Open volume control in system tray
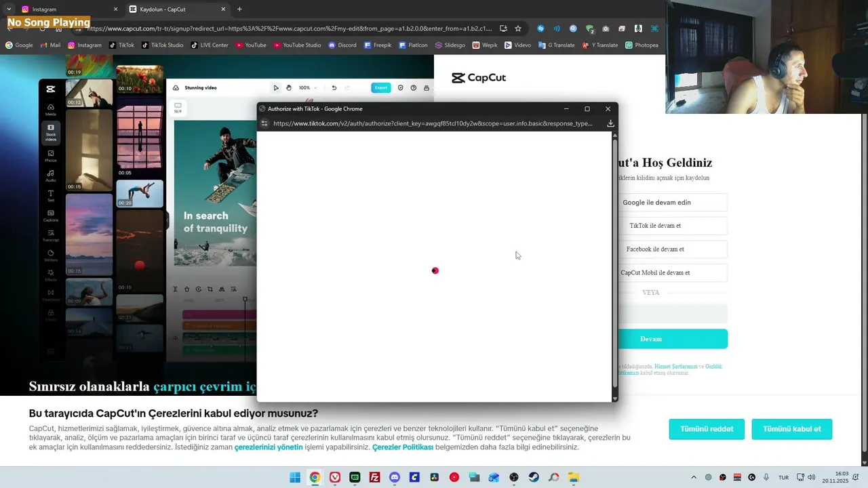The image size is (868, 488). coord(812,477)
